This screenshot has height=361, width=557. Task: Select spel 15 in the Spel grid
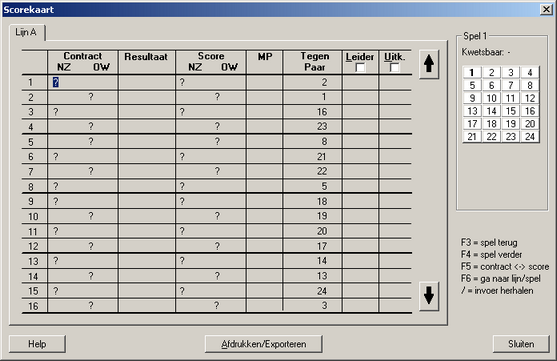click(x=511, y=111)
